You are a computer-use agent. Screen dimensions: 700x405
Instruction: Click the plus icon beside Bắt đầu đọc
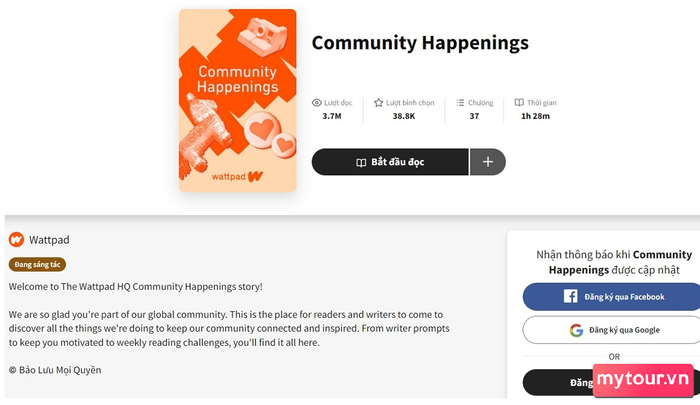click(488, 162)
